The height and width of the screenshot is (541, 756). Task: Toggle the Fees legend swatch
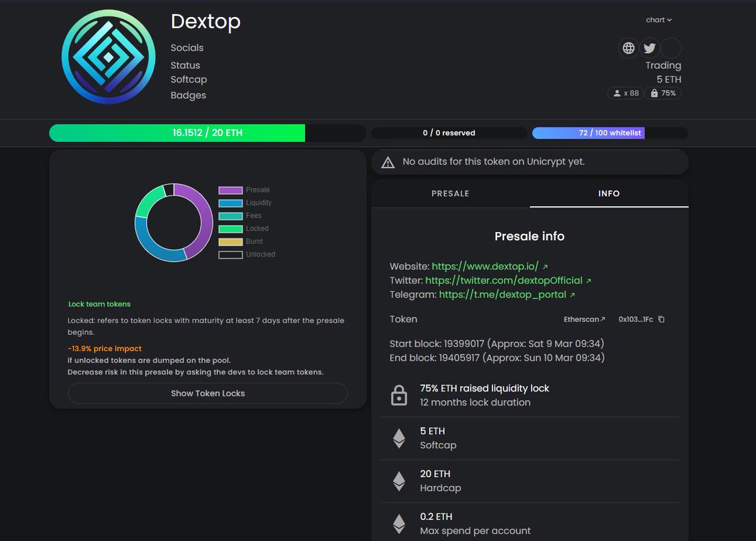231,216
